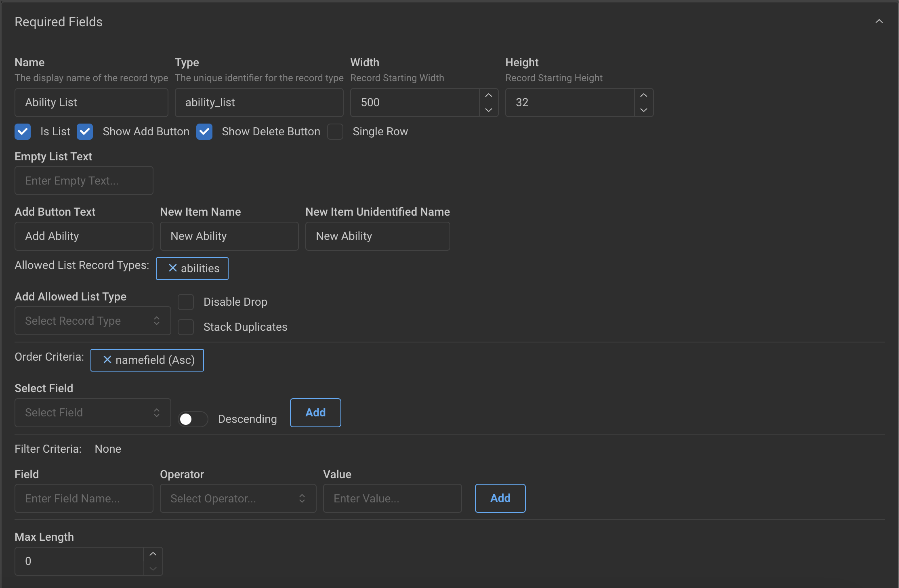Decrement the Height value with the down arrow
The width and height of the screenshot is (899, 588).
[643, 109]
